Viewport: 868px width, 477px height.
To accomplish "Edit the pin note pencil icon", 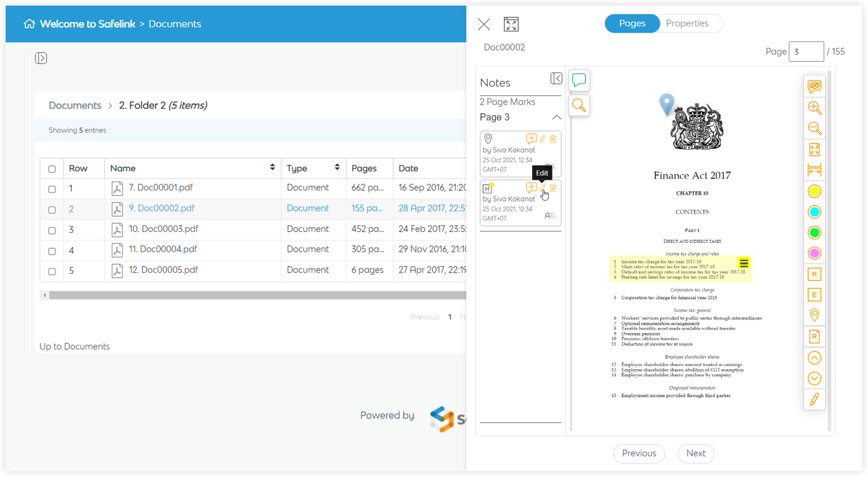I will coord(542,139).
